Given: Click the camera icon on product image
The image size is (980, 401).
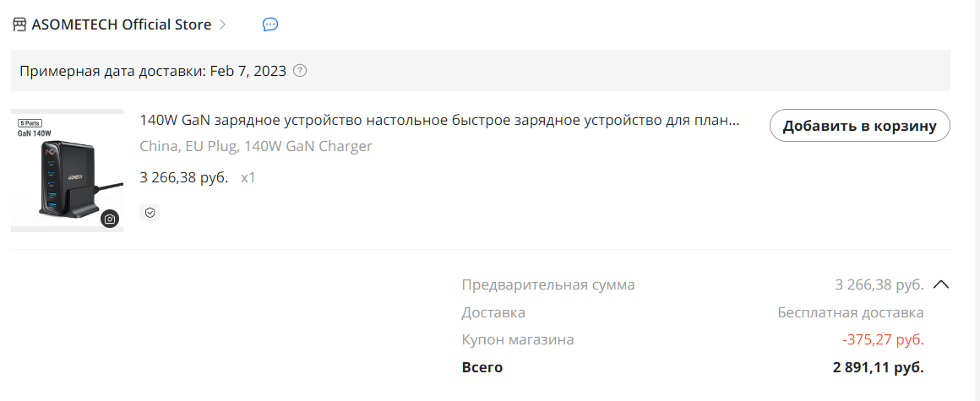Looking at the screenshot, I should coord(110,219).
